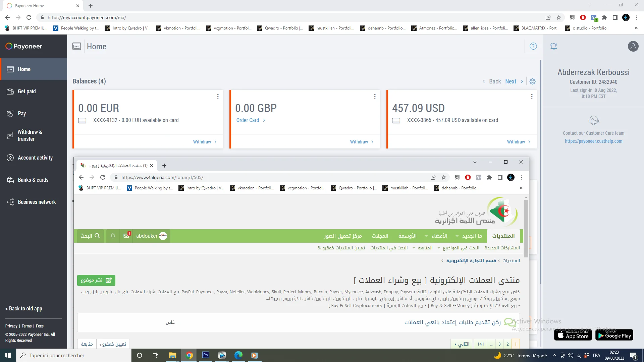Open Pay in the Payoneer sidebar
This screenshot has height=362, width=644.
pyautogui.click(x=34, y=113)
